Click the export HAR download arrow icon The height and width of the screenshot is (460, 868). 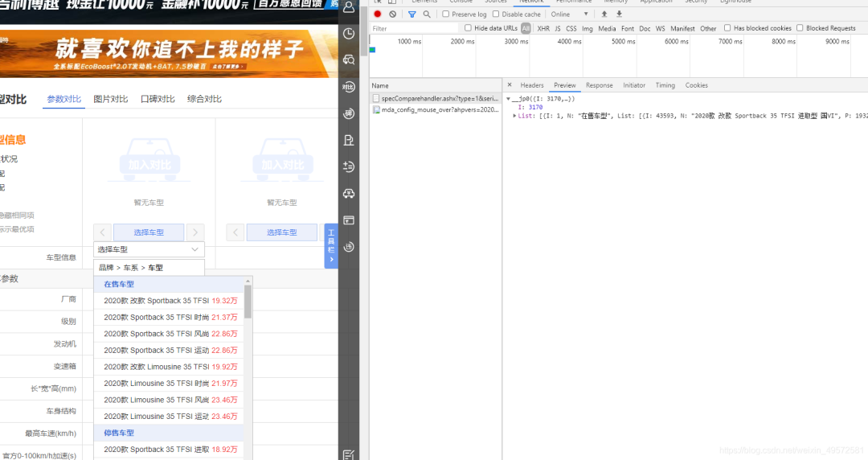pos(619,14)
